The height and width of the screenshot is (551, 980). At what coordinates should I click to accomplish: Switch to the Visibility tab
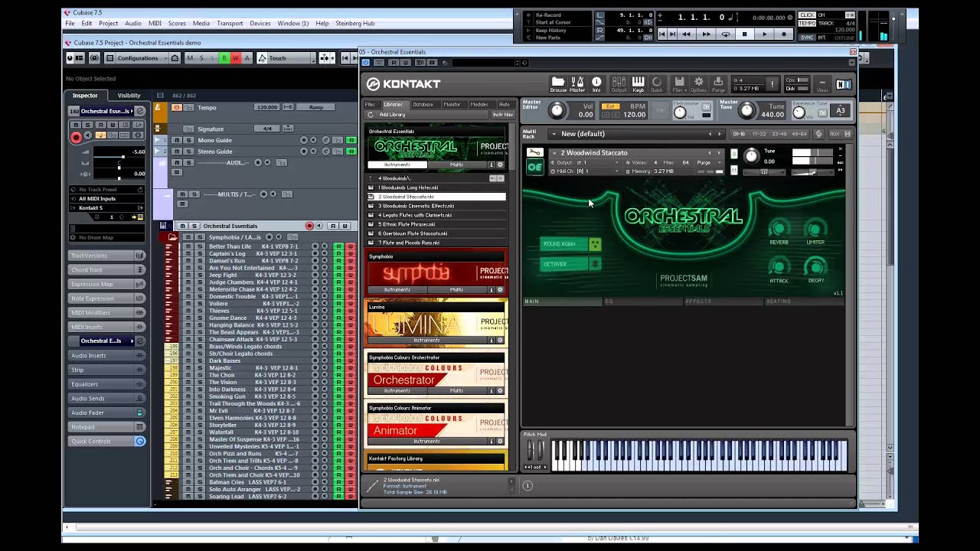point(129,96)
